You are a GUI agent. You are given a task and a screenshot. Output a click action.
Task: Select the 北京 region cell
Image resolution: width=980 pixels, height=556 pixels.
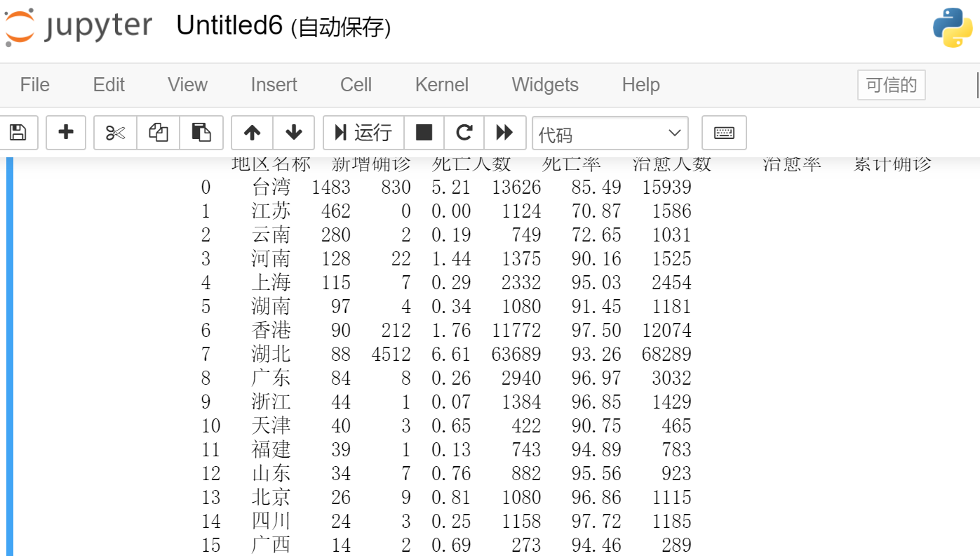pos(271,497)
